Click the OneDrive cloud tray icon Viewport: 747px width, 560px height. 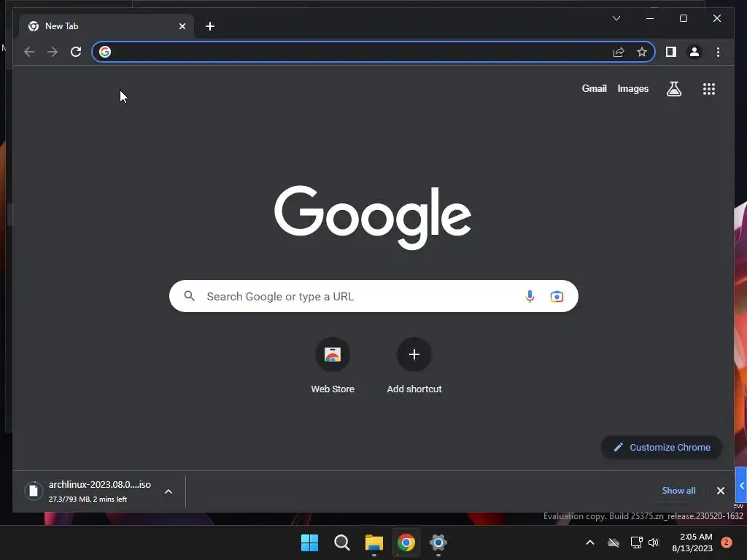click(614, 542)
